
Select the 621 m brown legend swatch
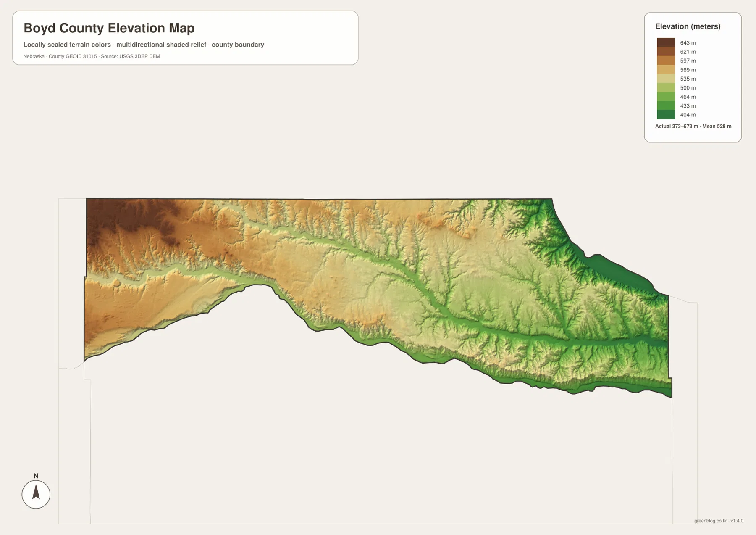pyautogui.click(x=666, y=52)
